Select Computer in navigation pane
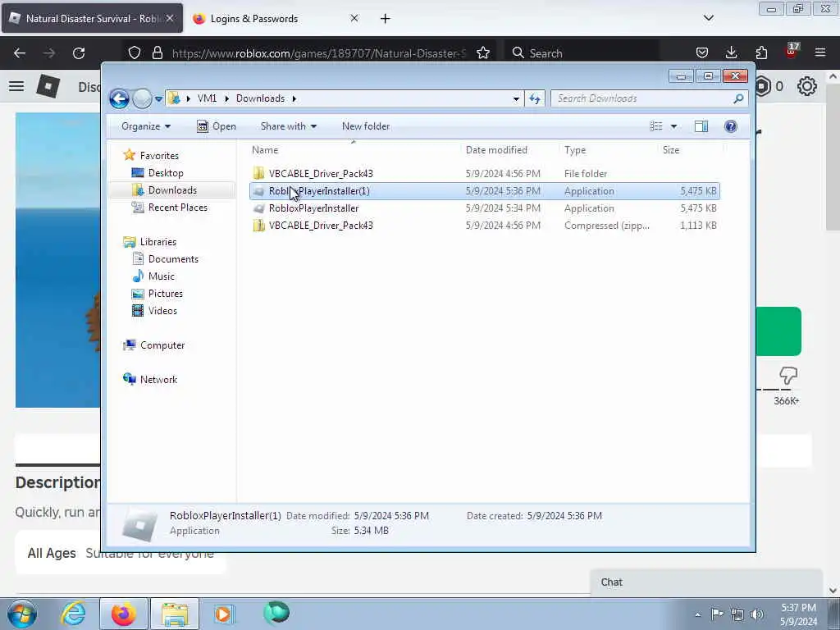840x630 pixels. coord(162,345)
